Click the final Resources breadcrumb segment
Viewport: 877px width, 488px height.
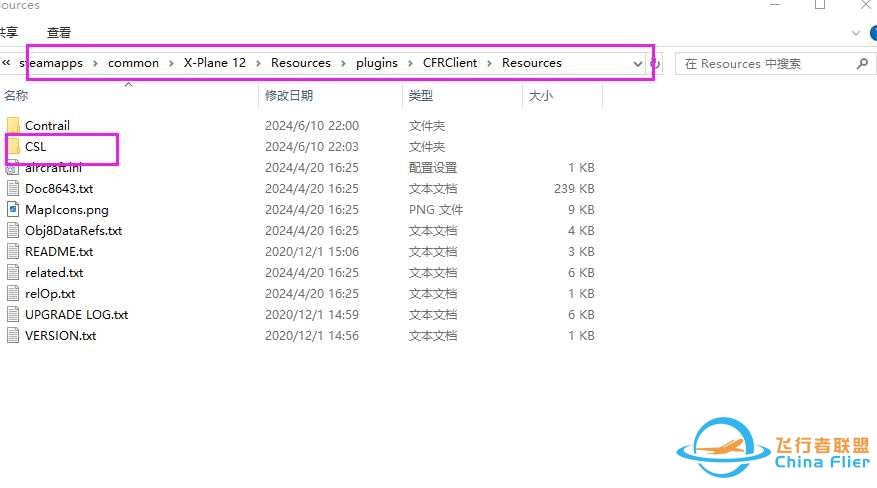[531, 63]
